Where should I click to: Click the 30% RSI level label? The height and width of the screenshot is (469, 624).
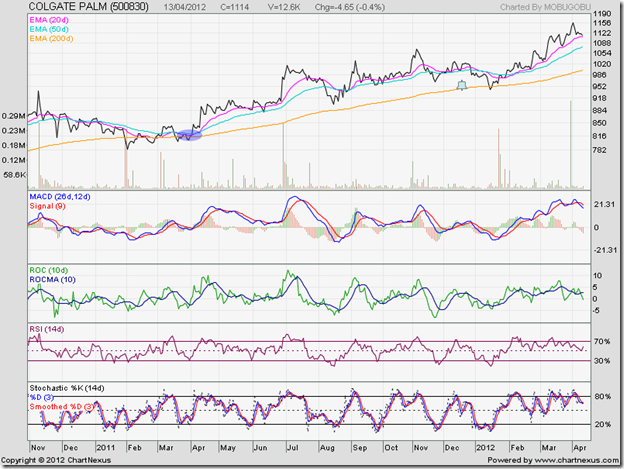602,361
